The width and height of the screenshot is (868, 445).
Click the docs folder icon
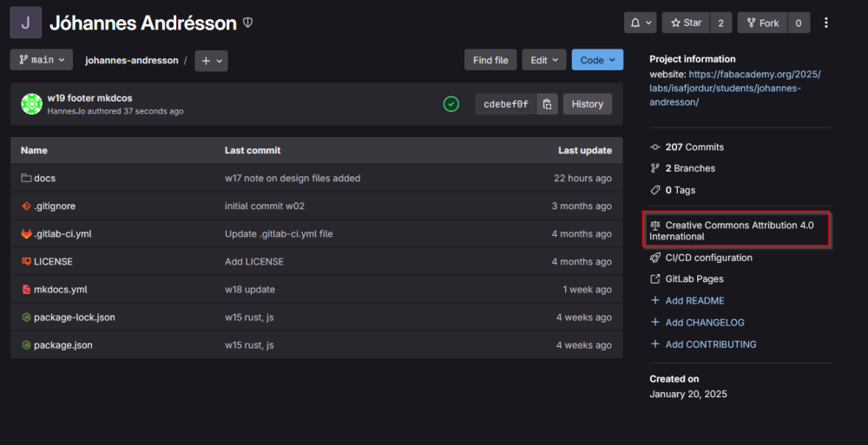(x=26, y=178)
